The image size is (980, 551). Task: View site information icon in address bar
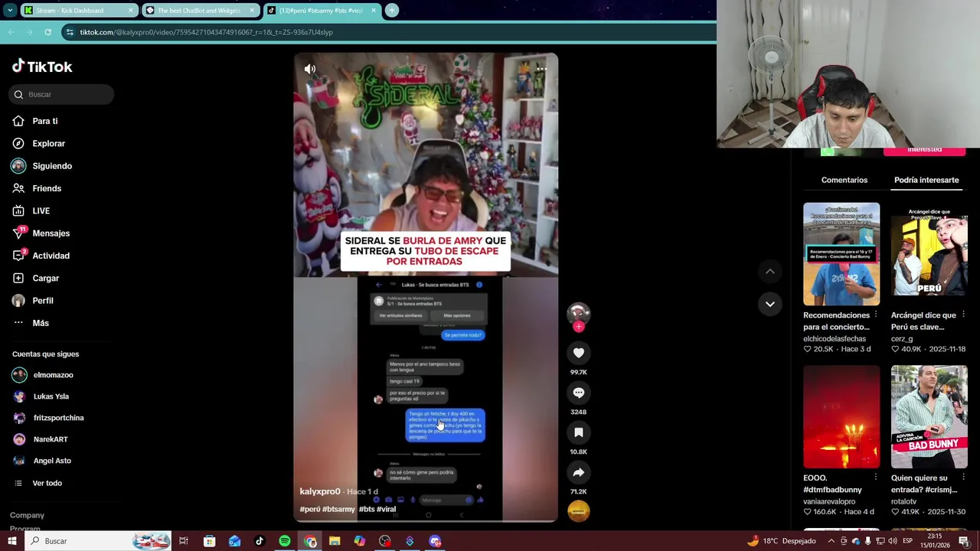(x=70, y=32)
